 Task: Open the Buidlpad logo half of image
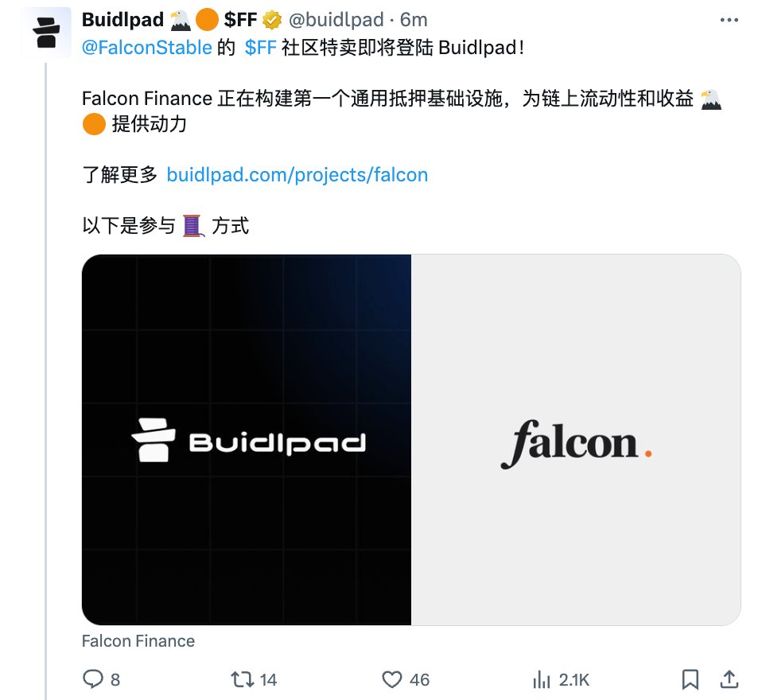[x=247, y=439]
